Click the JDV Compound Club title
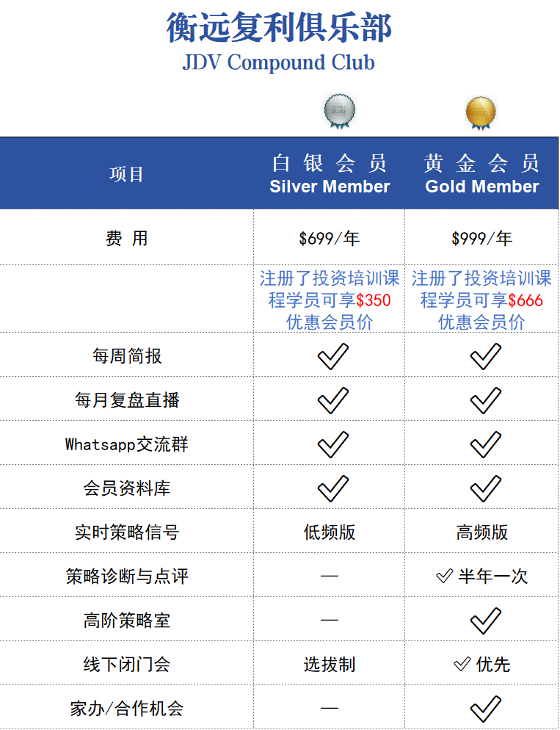The image size is (560, 730). click(x=278, y=62)
